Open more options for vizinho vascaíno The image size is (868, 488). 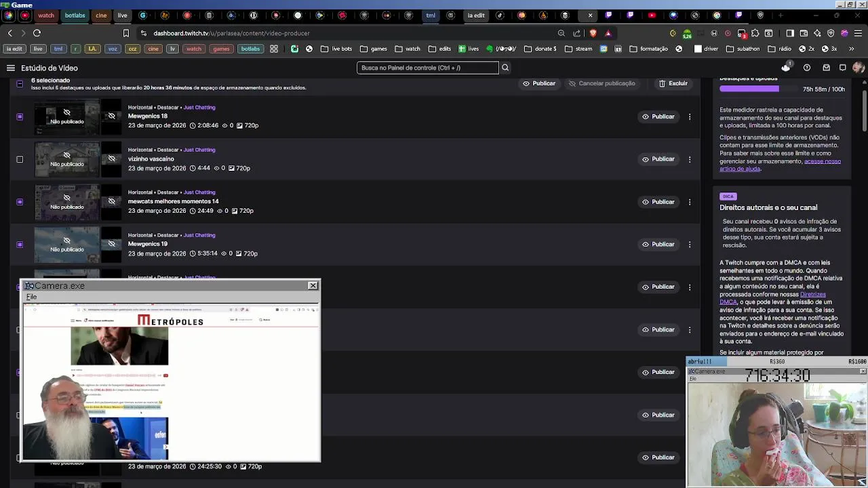pyautogui.click(x=690, y=159)
